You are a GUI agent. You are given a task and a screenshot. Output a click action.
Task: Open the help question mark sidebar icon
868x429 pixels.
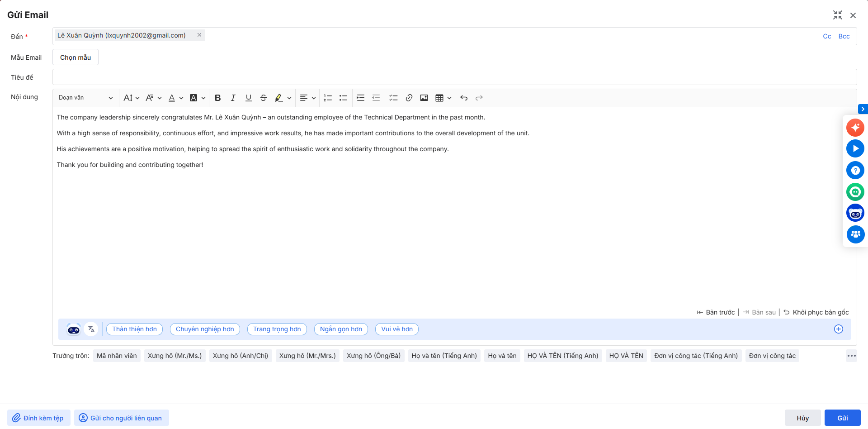click(x=855, y=170)
